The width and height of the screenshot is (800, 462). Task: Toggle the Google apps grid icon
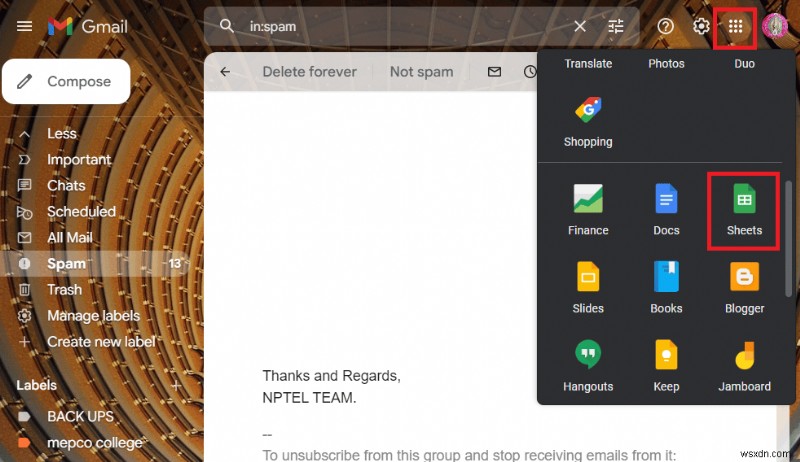(x=735, y=27)
